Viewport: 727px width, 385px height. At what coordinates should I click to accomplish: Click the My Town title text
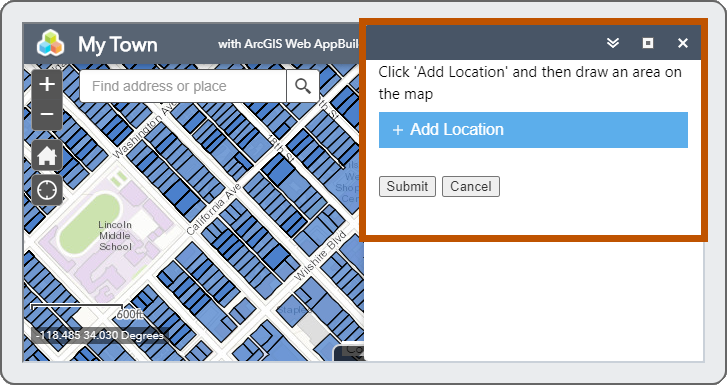[118, 45]
